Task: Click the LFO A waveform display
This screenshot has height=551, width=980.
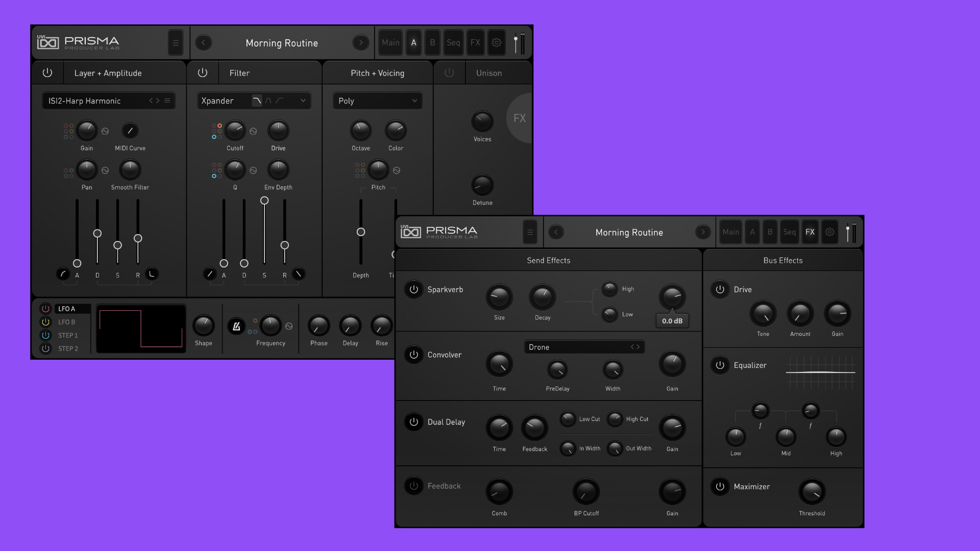Action: (x=140, y=328)
